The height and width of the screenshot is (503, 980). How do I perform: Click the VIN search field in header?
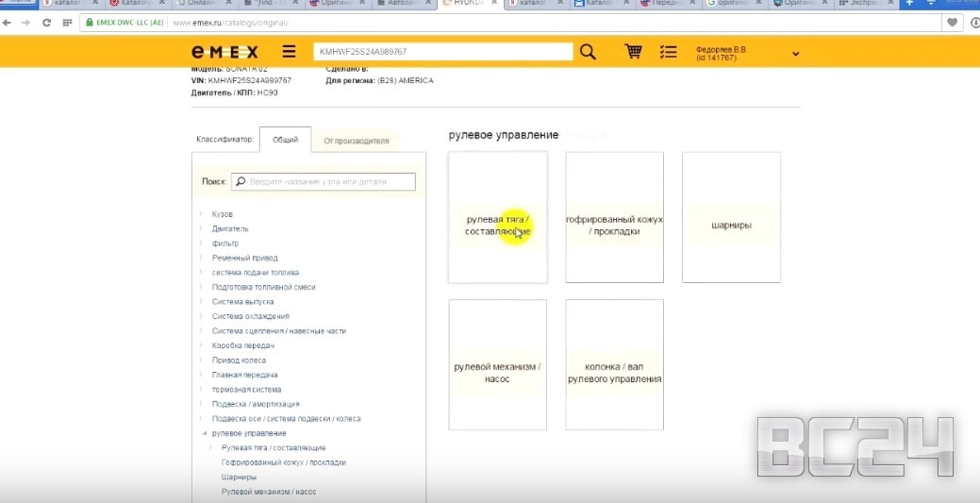point(443,52)
